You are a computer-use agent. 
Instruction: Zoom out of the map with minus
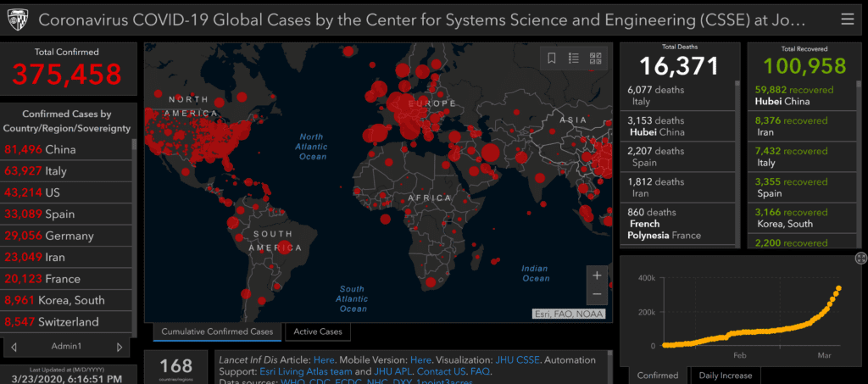597,294
